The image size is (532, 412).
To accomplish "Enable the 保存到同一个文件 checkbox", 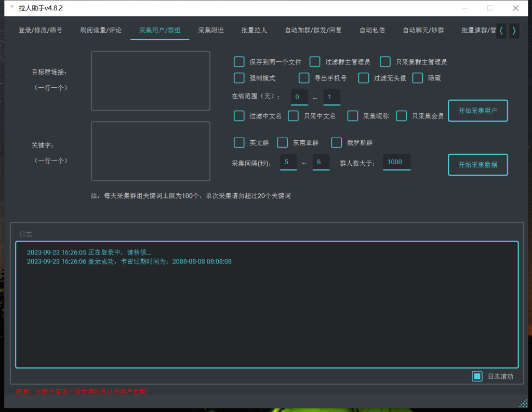I will [239, 61].
